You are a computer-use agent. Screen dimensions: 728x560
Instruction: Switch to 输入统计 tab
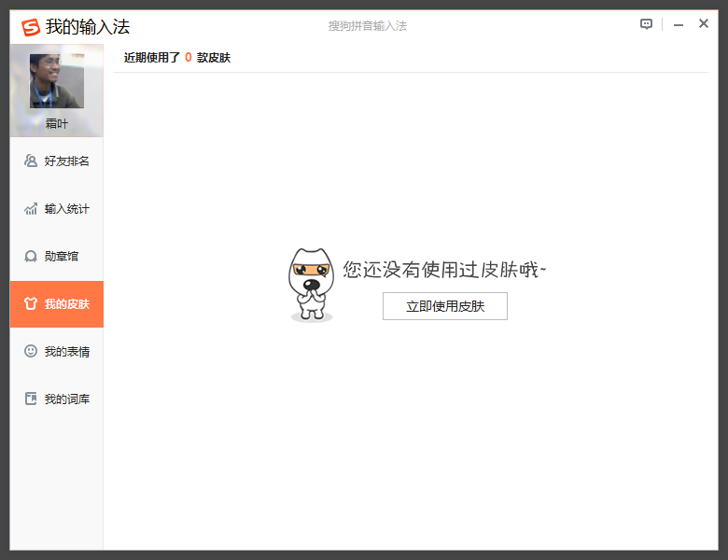(x=57, y=209)
